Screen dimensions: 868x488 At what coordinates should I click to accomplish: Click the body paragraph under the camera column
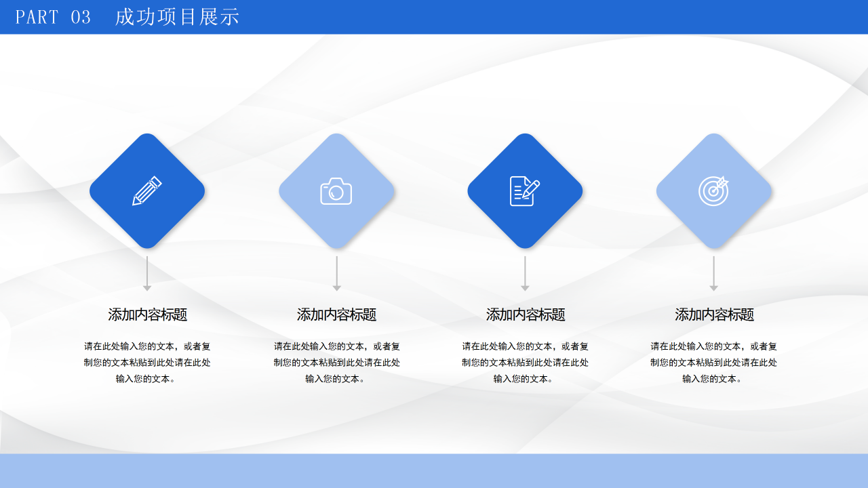coord(336,363)
